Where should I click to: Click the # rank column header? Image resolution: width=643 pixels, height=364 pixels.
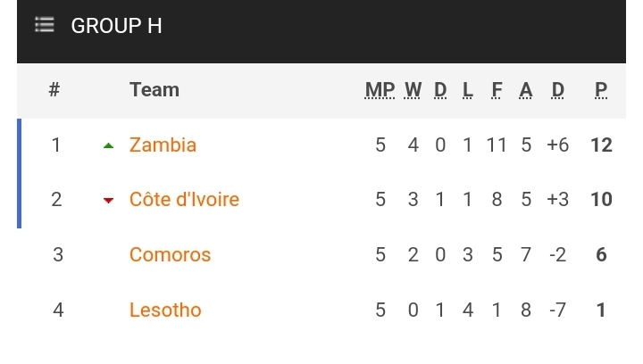click(54, 89)
